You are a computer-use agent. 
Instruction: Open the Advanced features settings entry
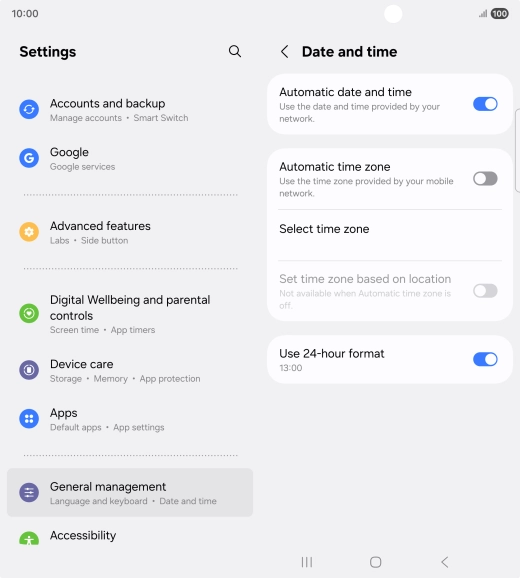coord(130,232)
